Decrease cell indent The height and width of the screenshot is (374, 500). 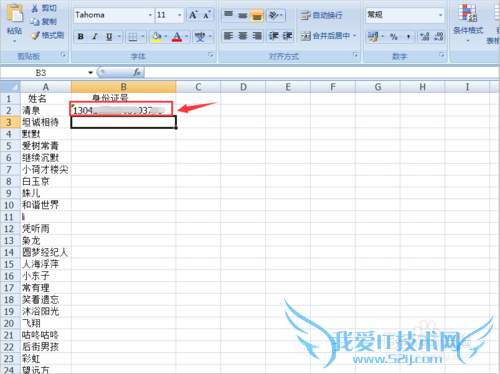[273, 36]
